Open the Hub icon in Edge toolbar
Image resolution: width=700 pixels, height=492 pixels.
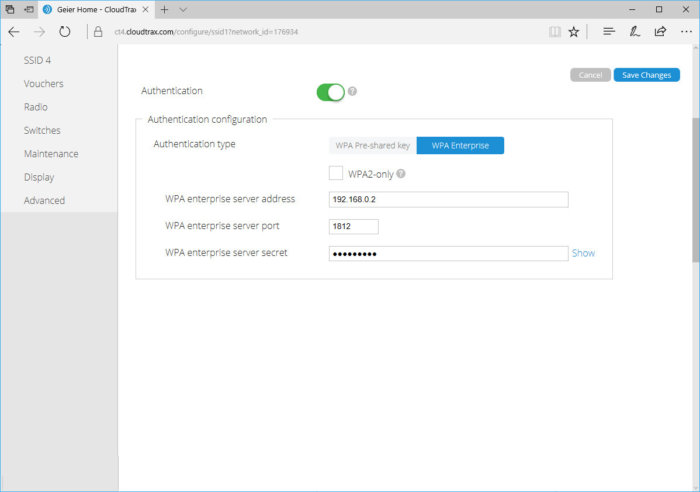coord(609,32)
